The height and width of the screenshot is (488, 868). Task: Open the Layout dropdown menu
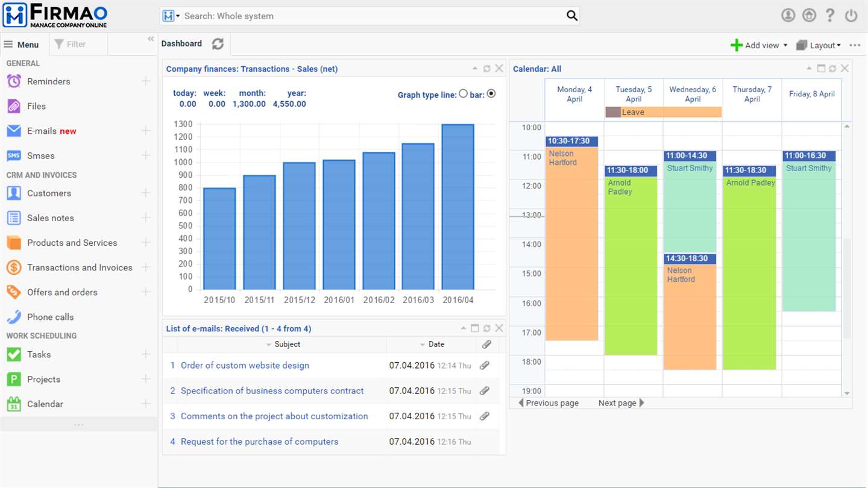coord(819,45)
